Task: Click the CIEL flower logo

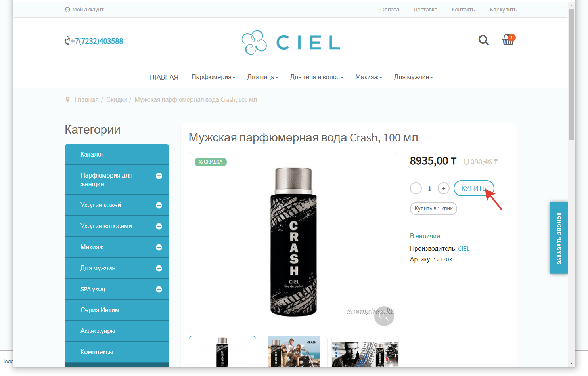Action: coord(254,42)
